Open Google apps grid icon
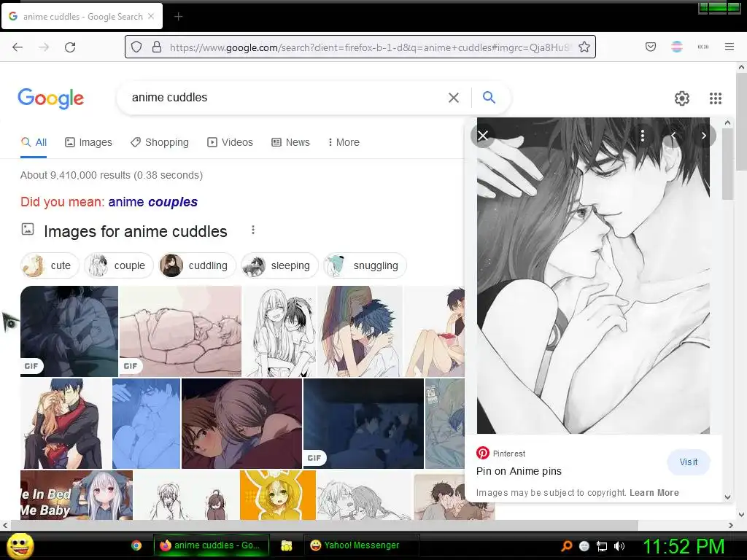The width and height of the screenshot is (747, 560). pos(715,98)
